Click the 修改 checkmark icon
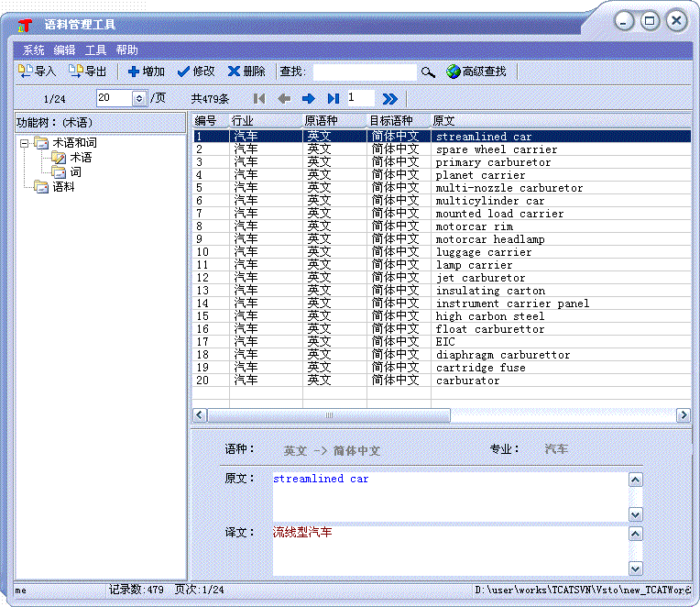The width and height of the screenshot is (700, 607). point(183,72)
